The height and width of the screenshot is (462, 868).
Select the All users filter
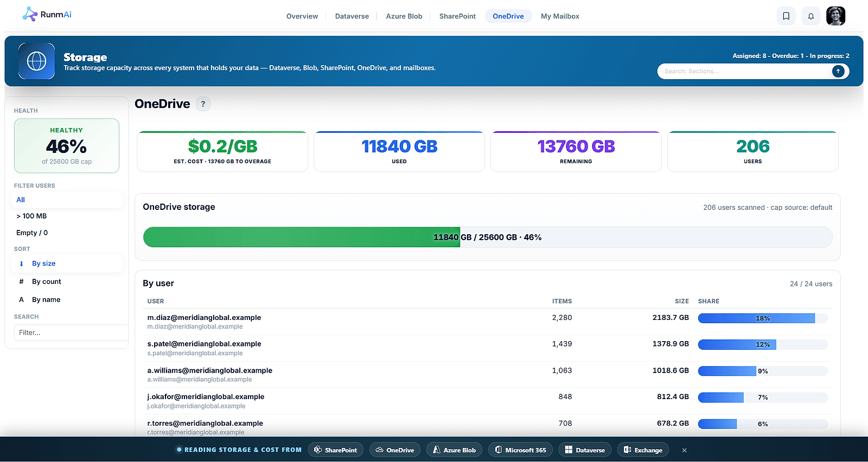(x=67, y=200)
